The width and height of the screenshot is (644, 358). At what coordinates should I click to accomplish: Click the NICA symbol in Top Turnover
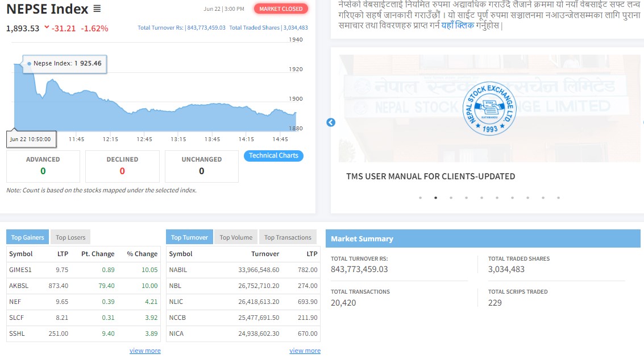176,334
